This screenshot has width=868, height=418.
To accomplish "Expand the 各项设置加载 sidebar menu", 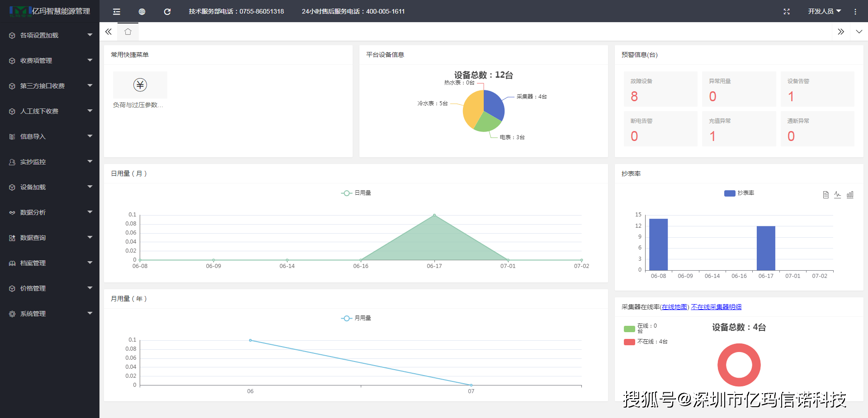I will pyautogui.click(x=50, y=35).
